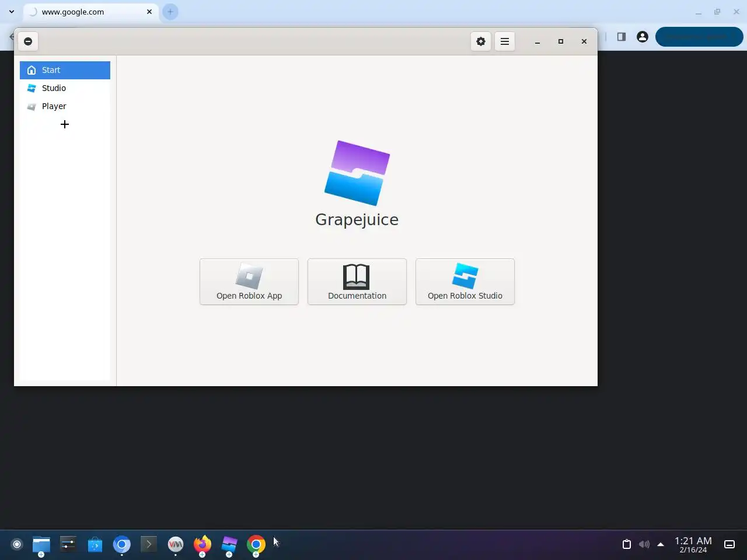Screen dimensions: 747x560
Task: Open Roblox App button
Action: click(249, 282)
